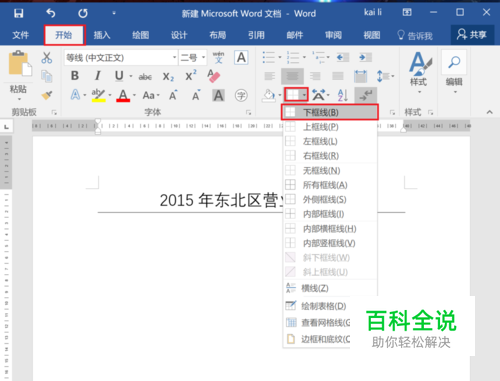Screen dimensions: 500x381
Task: Copy selection with the copy icon
Action: (x=47, y=76)
